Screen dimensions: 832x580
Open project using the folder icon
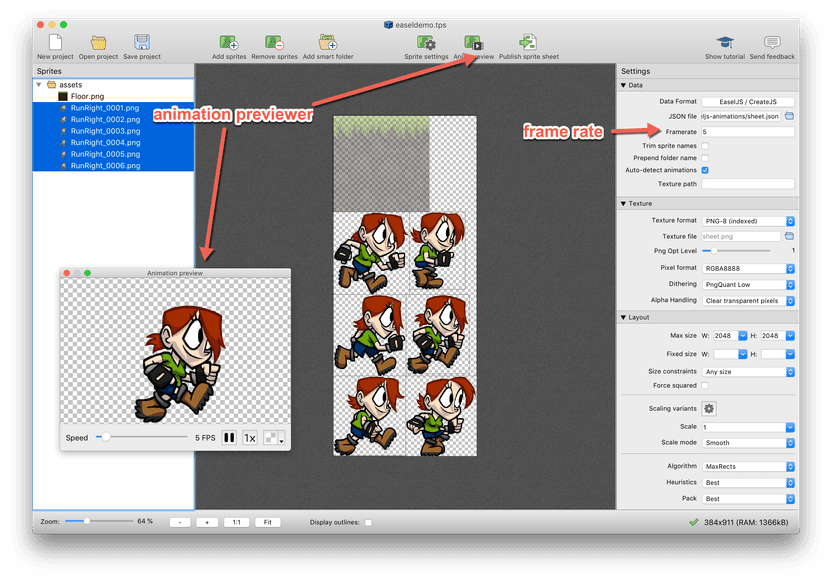pos(98,42)
